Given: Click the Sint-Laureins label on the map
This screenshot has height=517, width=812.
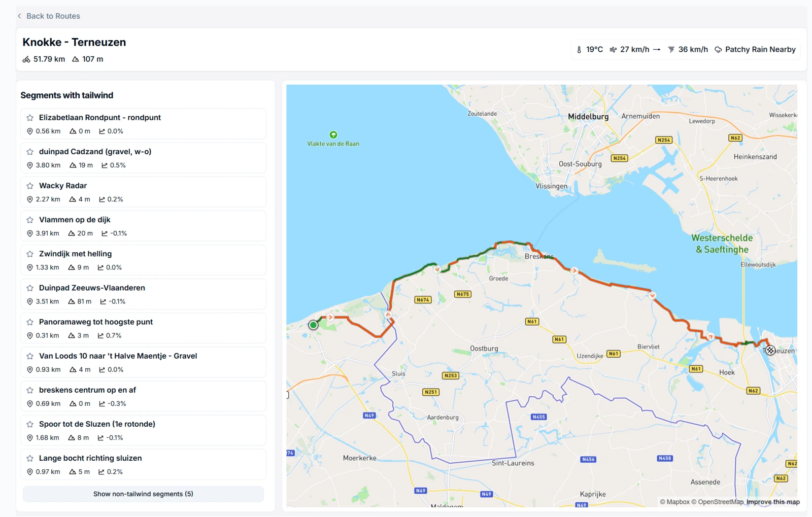Looking at the screenshot, I should [513, 463].
